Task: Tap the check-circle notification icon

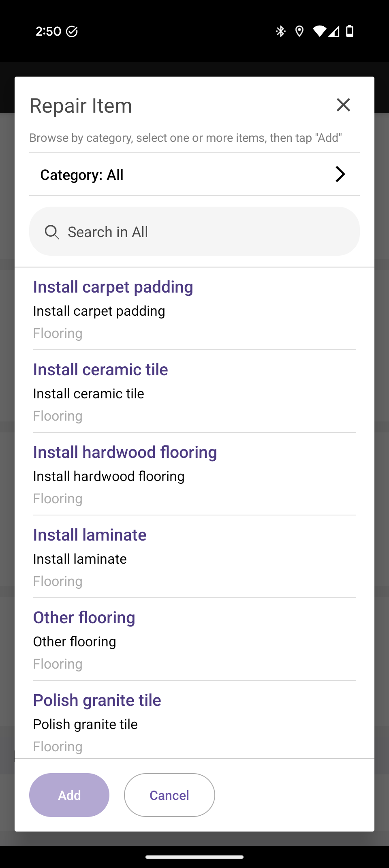Action: pos(72,32)
